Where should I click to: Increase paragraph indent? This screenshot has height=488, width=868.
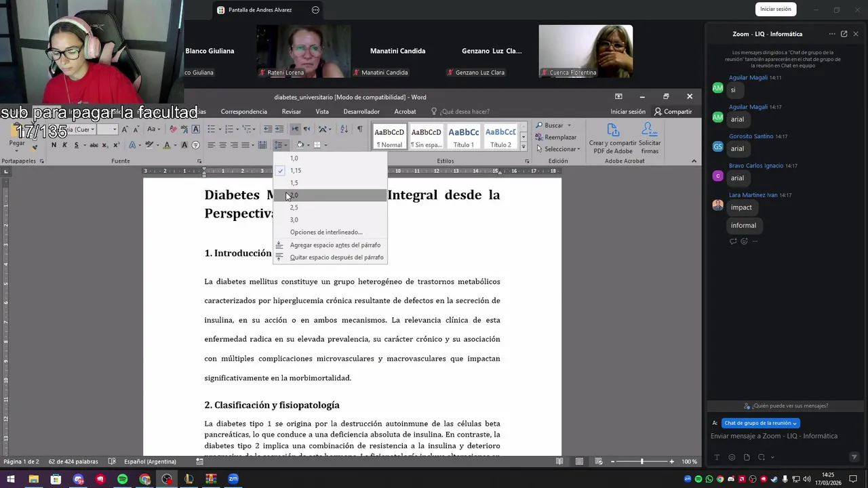279,129
